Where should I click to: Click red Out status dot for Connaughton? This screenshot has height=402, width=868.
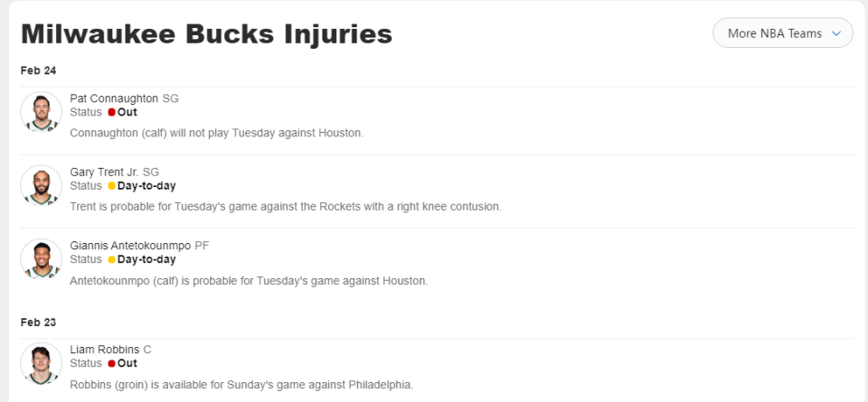pos(111,112)
